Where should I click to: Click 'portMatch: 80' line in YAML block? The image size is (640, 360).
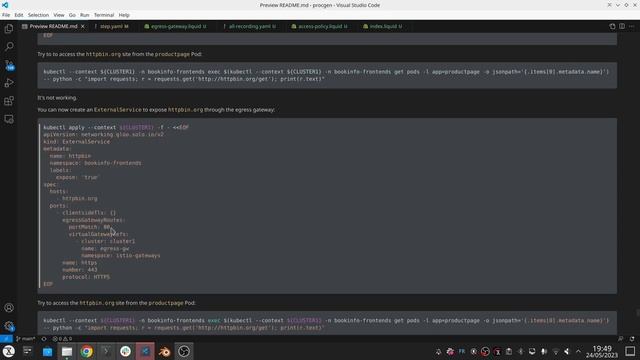pyautogui.click(x=89, y=227)
